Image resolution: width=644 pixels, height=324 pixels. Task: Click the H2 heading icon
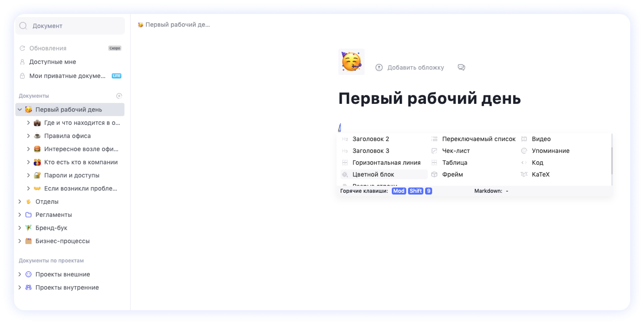tap(345, 139)
